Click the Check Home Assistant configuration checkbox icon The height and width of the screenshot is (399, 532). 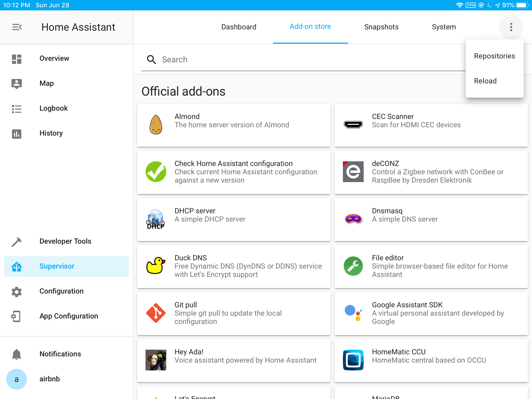156,171
